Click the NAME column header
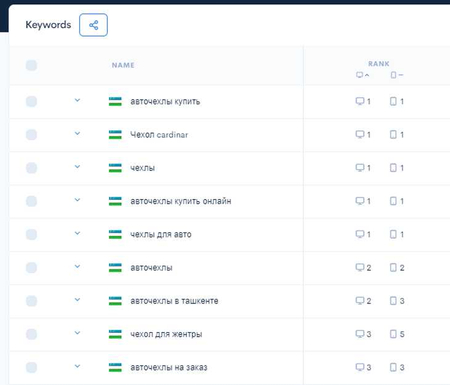Viewport: 450px width, 385px height. point(123,65)
